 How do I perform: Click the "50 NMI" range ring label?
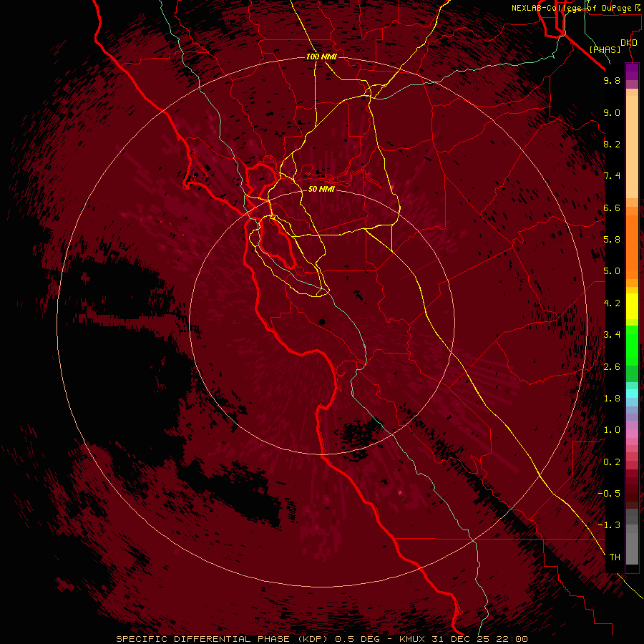[x=321, y=189]
